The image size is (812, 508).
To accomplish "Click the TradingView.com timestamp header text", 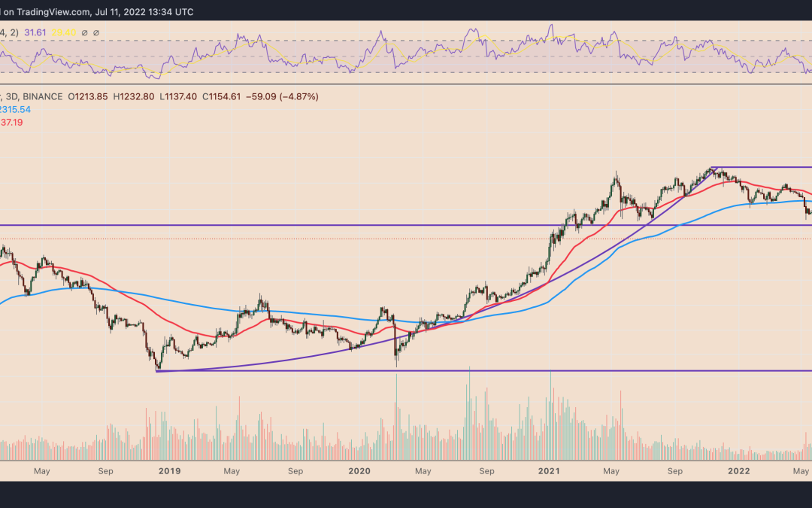I will click(x=97, y=12).
